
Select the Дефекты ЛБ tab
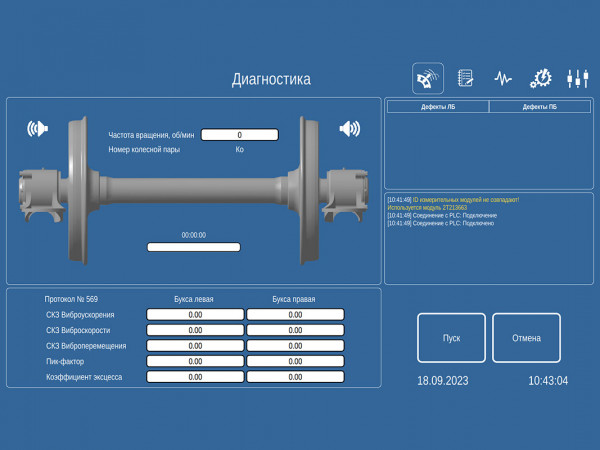(438, 107)
